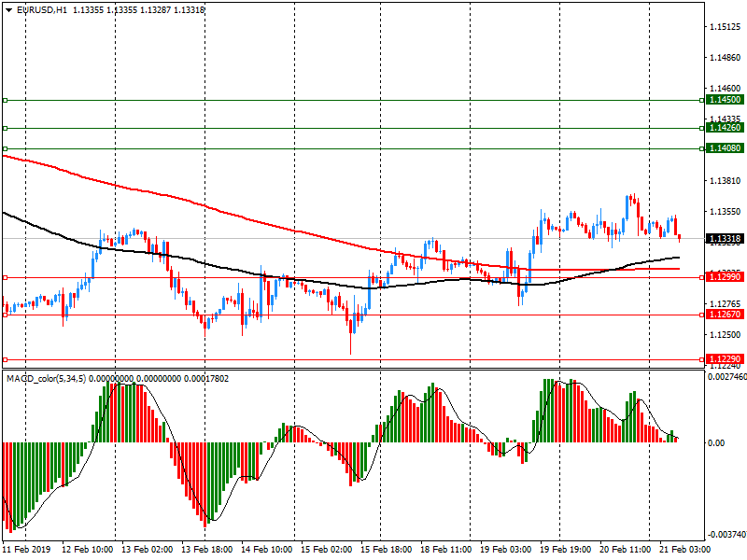The image size is (747, 560).
Task: Click the MACD_color(5,34,5) indicator label
Action: (46, 379)
